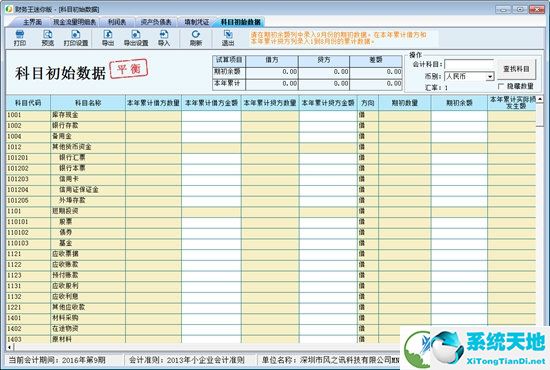Open 打印设置 (Print settings) icon
550x370 pixels.
[x=75, y=38]
